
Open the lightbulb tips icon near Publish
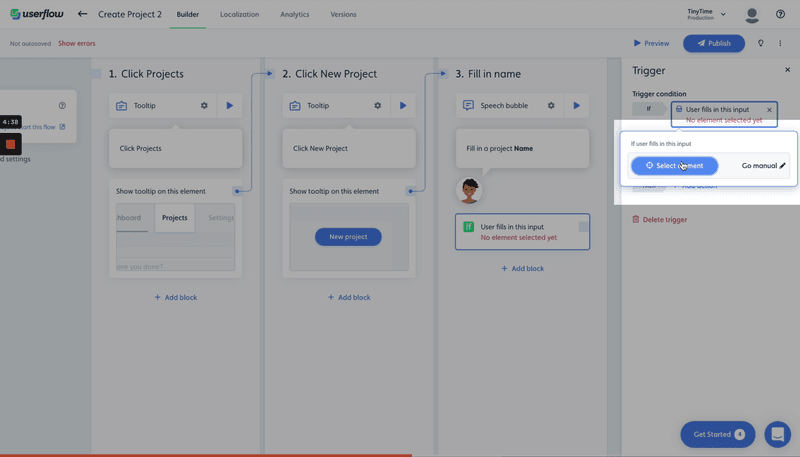(x=761, y=44)
